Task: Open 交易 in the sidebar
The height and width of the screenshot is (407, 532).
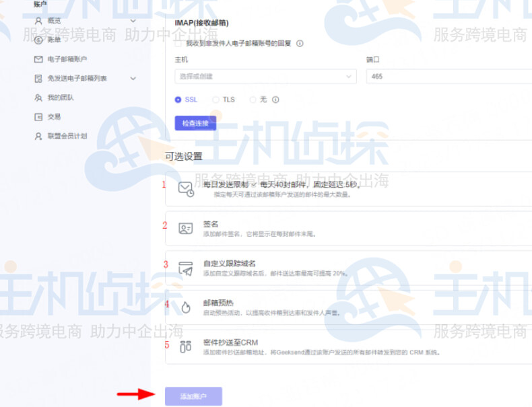Action: point(55,117)
